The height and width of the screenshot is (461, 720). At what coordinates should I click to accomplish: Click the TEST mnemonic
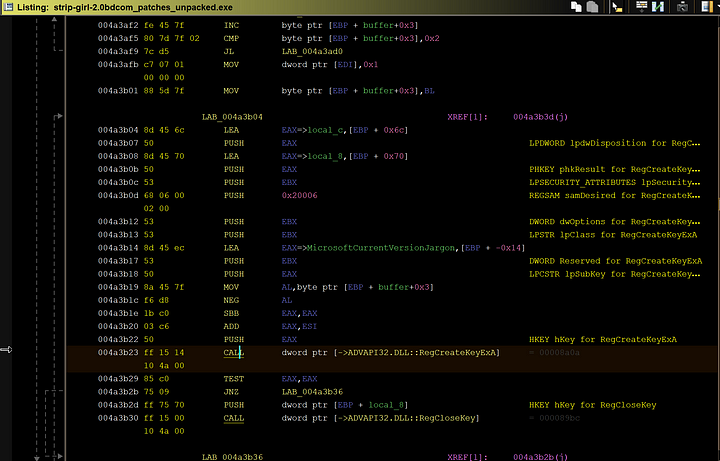click(233, 379)
